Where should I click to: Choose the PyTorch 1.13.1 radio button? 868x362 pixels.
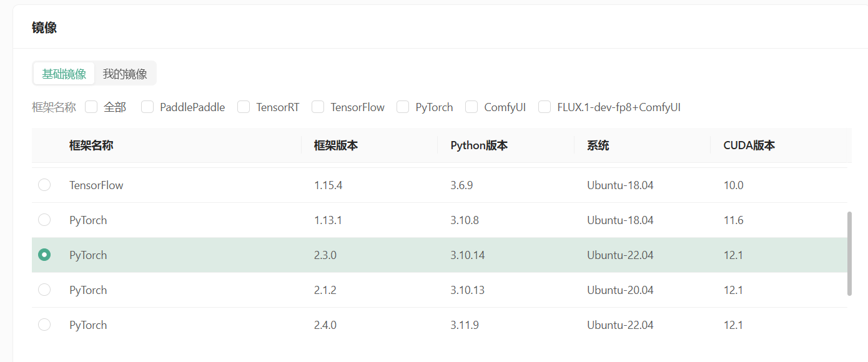[44, 220]
